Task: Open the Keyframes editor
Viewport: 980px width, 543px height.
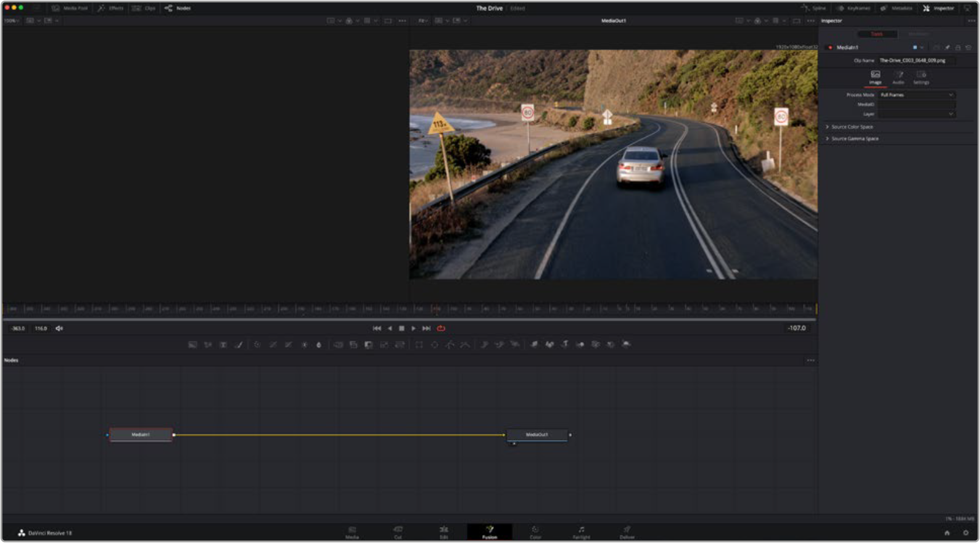Action: point(853,8)
